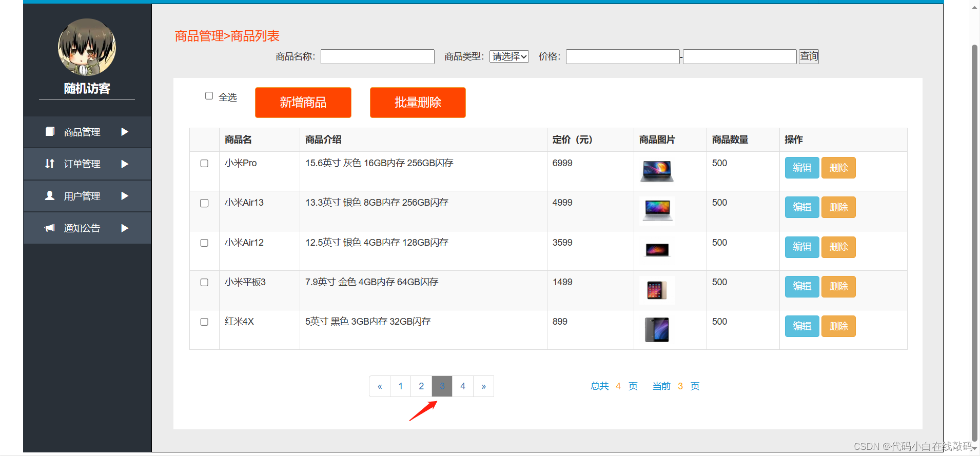
Task: Edit the 小米平板3 product
Action: pyautogui.click(x=802, y=286)
